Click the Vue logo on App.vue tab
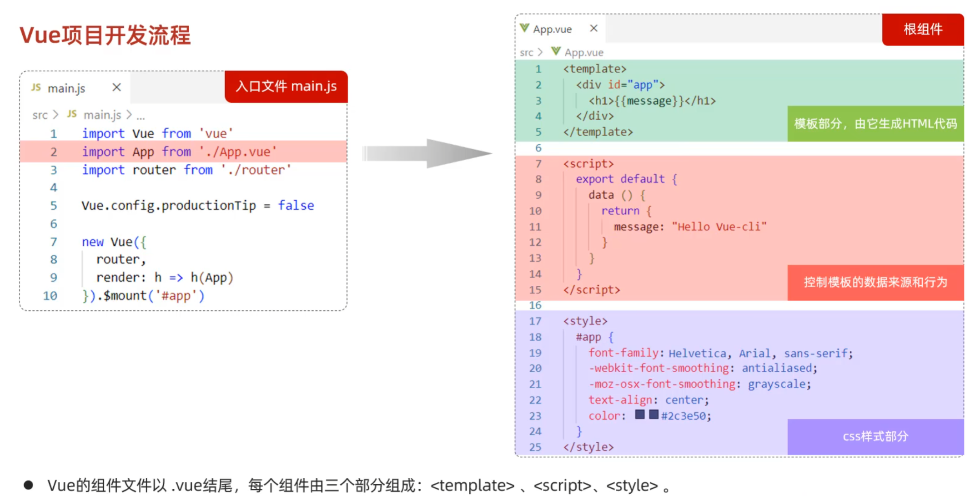 click(x=524, y=28)
